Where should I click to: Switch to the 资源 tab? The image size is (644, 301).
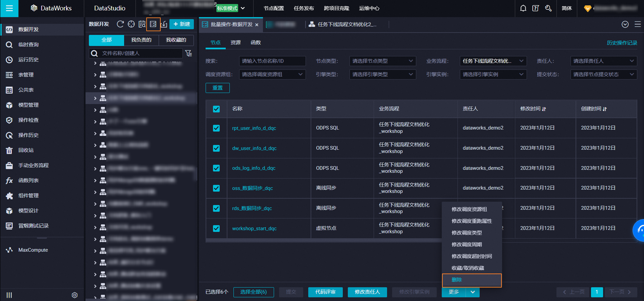pos(236,42)
